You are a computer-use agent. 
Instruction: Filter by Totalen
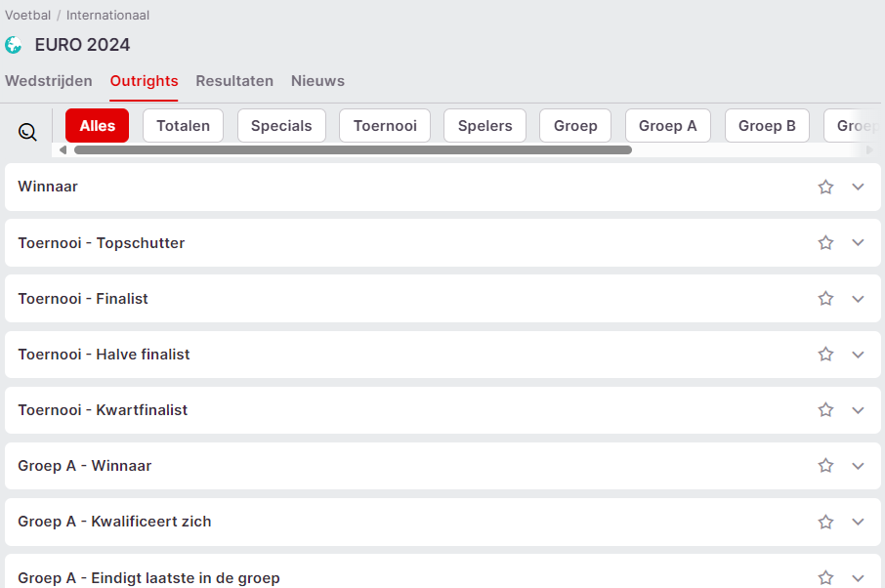coord(183,125)
